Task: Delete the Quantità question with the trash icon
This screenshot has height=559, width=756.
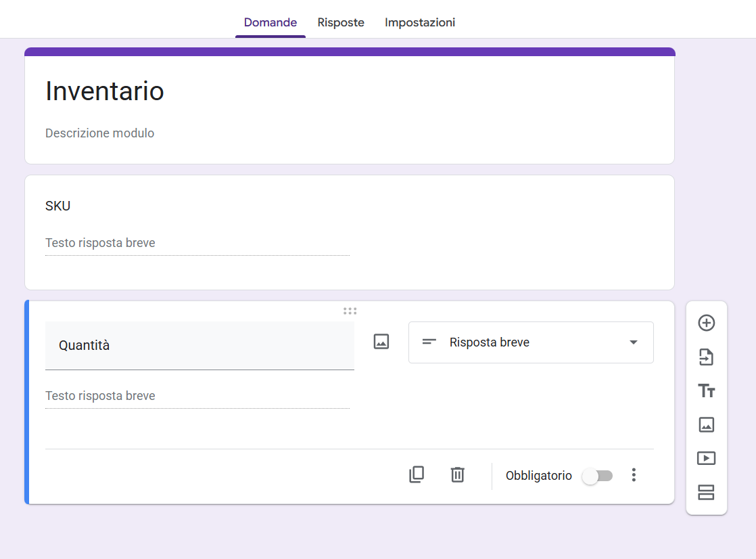Action: (x=457, y=475)
